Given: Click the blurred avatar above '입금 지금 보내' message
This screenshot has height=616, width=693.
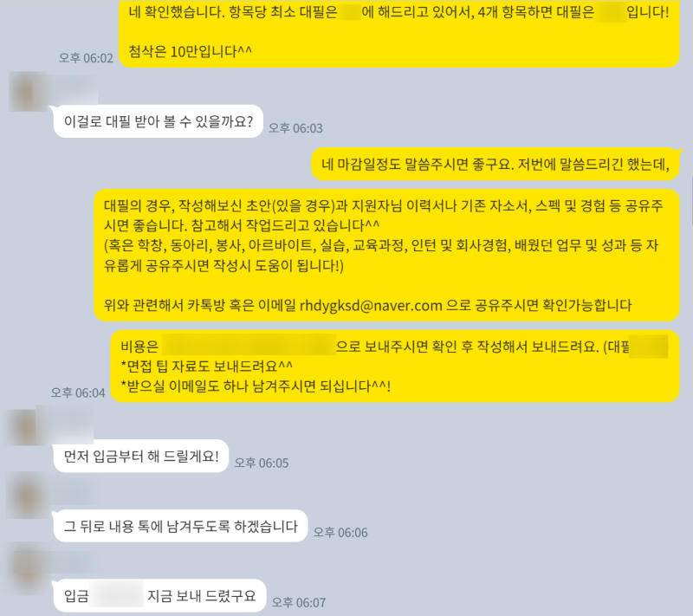Looking at the screenshot, I should point(28,567).
